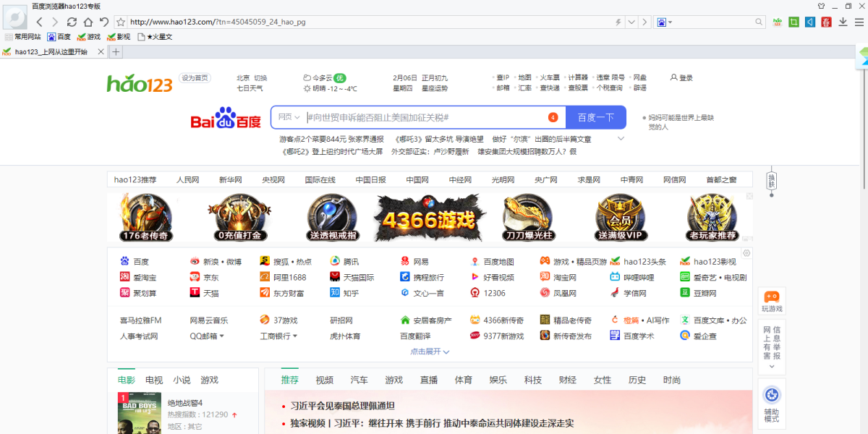Screen dimensions: 868x434
Task: Open the address bar history dropdown arrow
Action: [x=631, y=22]
